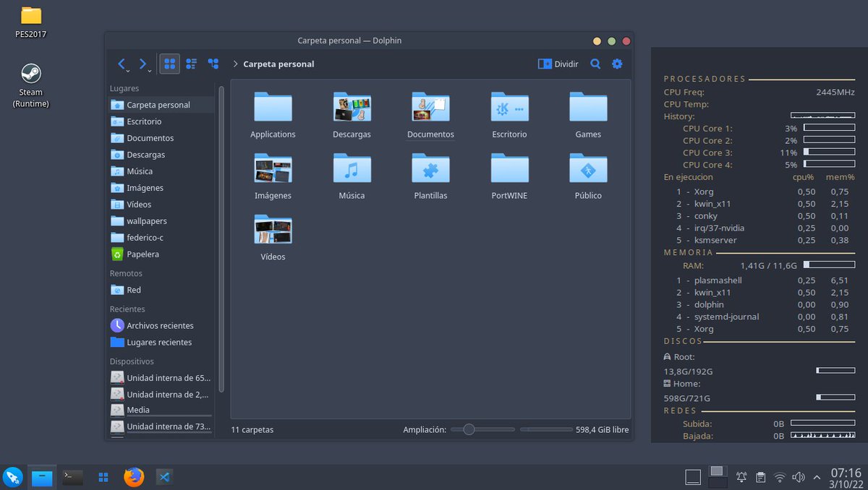The image size is (868, 490).
Task: Open the volume control tray icon
Action: (799, 477)
